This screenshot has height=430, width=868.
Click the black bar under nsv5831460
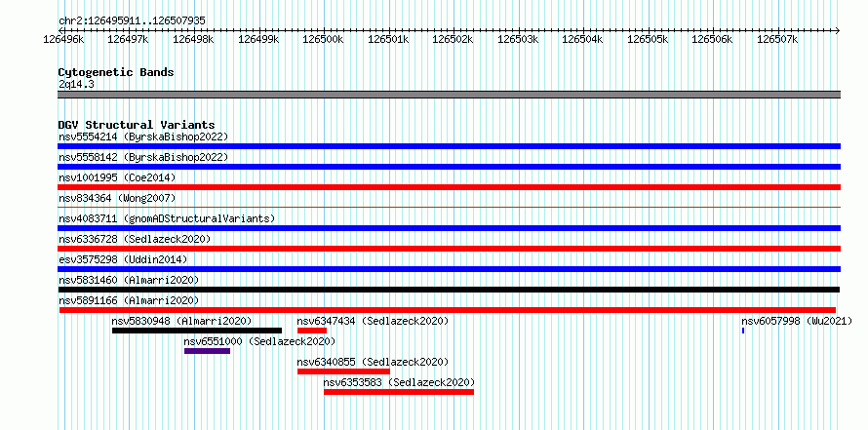(449, 290)
